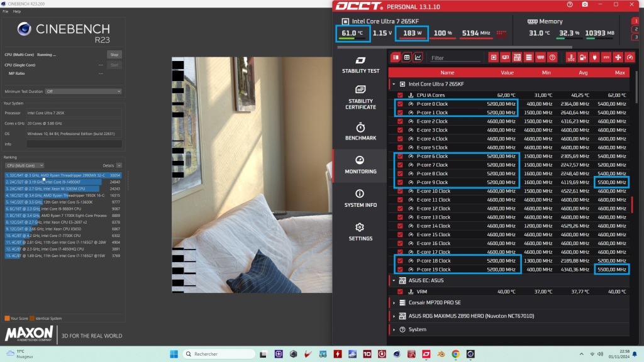Switch OCCT monitoring to table grid view
644x362 pixels.
[407, 57]
